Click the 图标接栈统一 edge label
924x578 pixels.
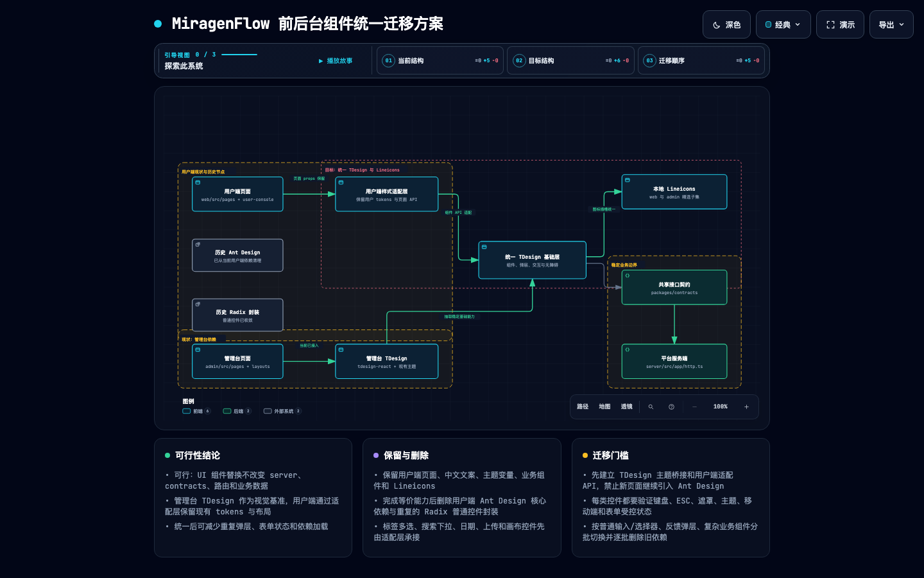[604, 209]
